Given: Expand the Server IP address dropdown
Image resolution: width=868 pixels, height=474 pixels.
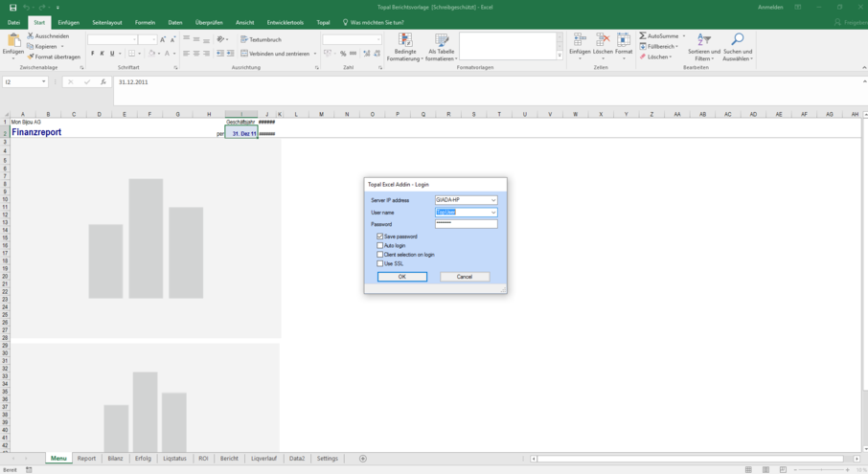Looking at the screenshot, I should 493,200.
